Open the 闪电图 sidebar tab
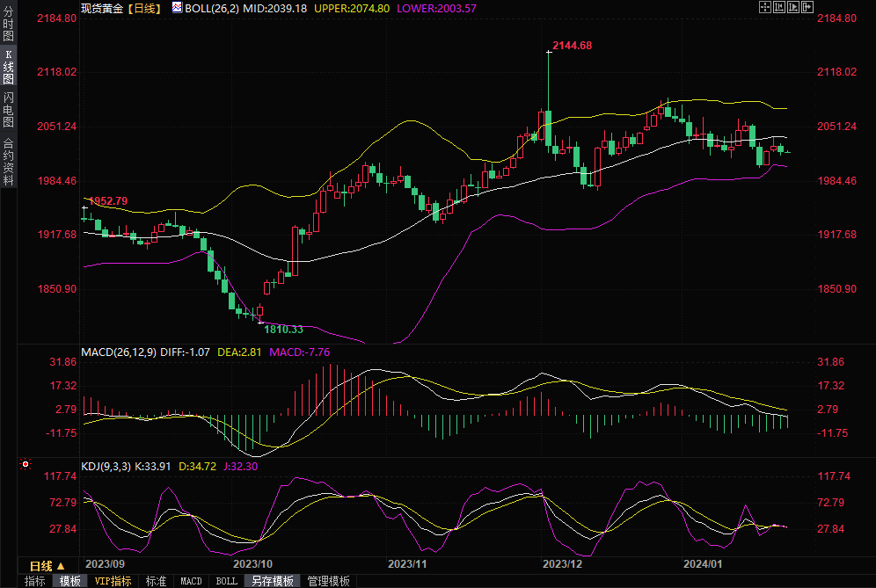 tap(8, 110)
